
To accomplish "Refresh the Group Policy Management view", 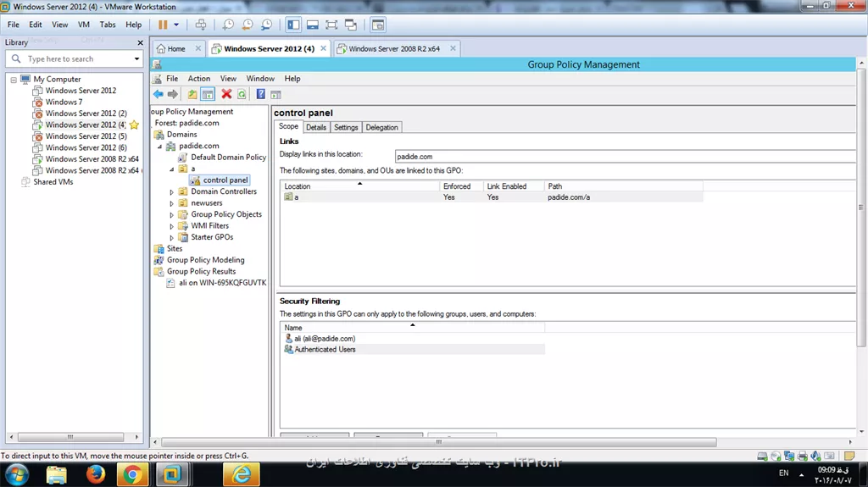I will point(242,94).
